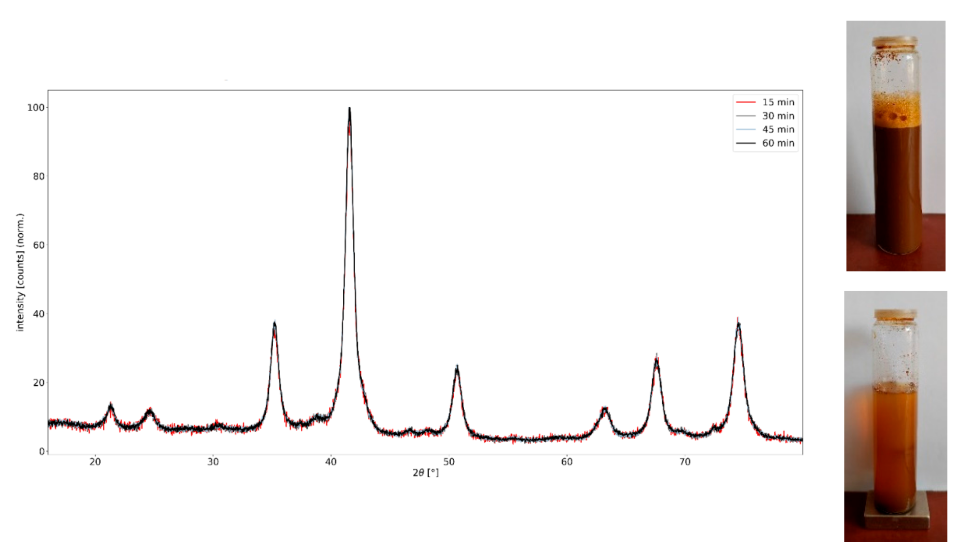Click the 70 tick label on x-axis
This screenshot has width=967, height=560.
(x=685, y=462)
